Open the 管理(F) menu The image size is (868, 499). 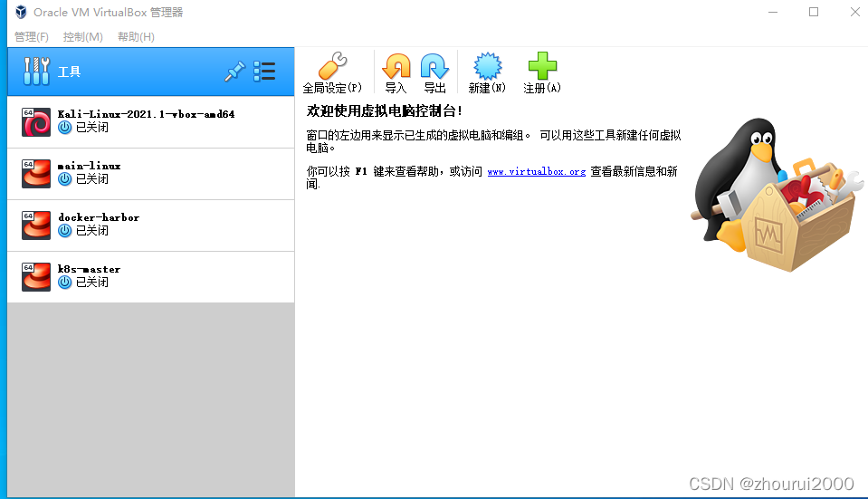(x=32, y=36)
